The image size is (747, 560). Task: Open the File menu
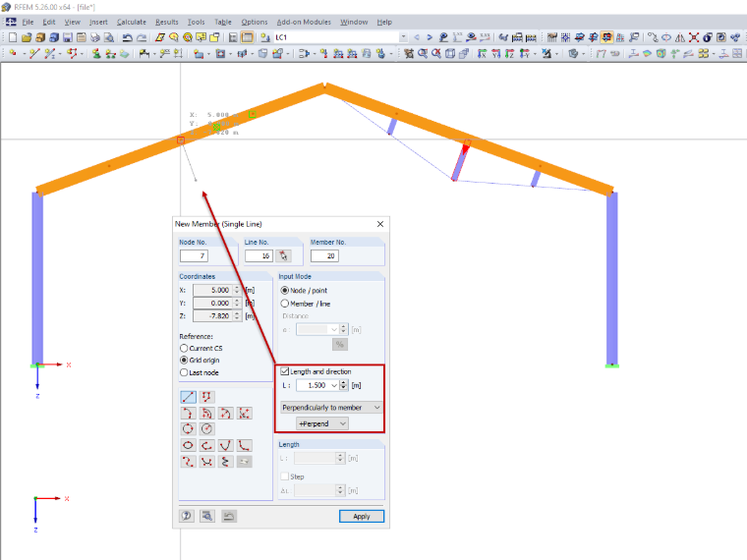28,22
